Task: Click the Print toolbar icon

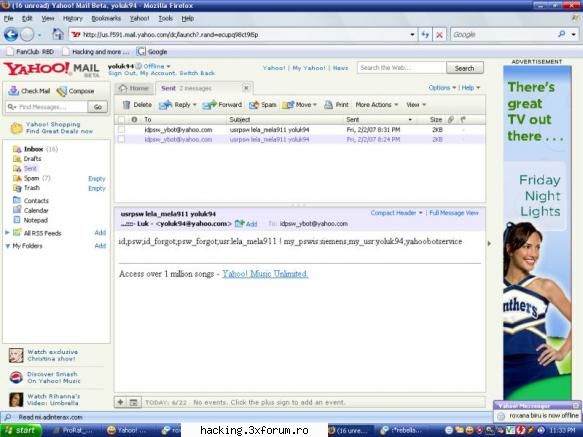Action: pos(328,105)
